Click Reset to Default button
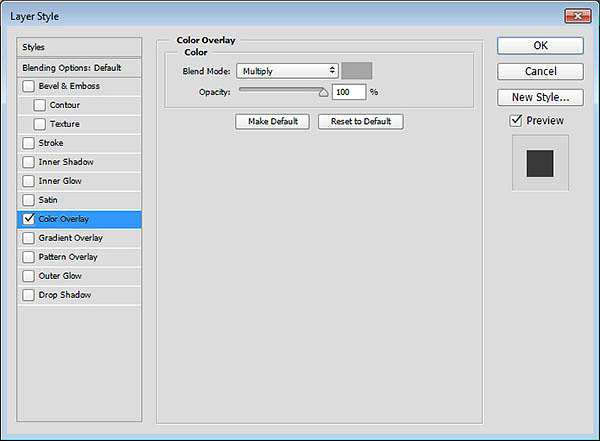 (x=360, y=122)
